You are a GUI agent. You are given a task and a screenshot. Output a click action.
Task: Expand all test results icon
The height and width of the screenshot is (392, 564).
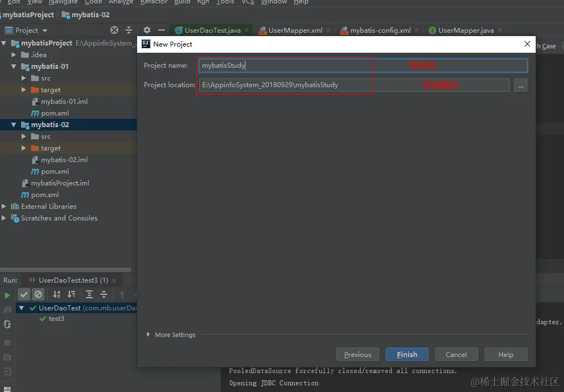[89, 294]
